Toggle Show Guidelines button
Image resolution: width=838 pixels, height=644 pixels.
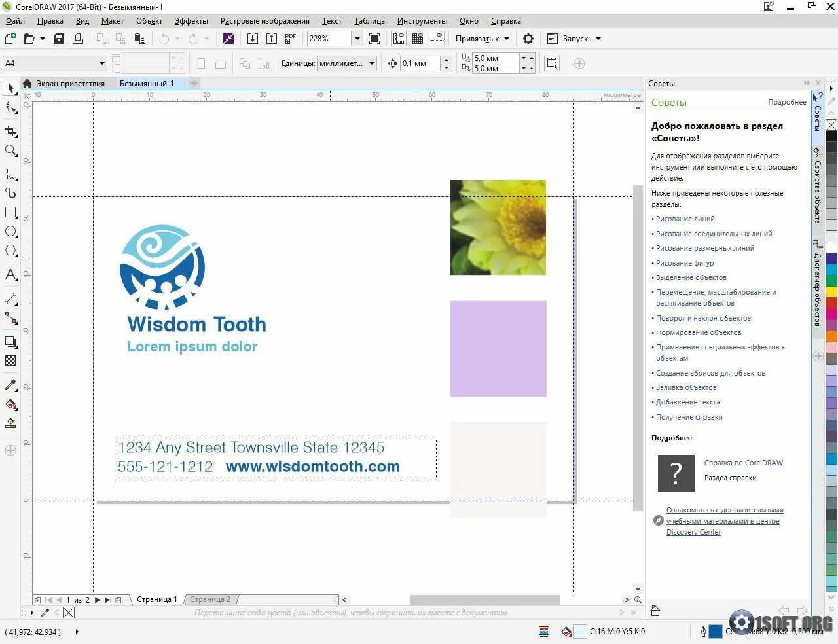pos(437,39)
